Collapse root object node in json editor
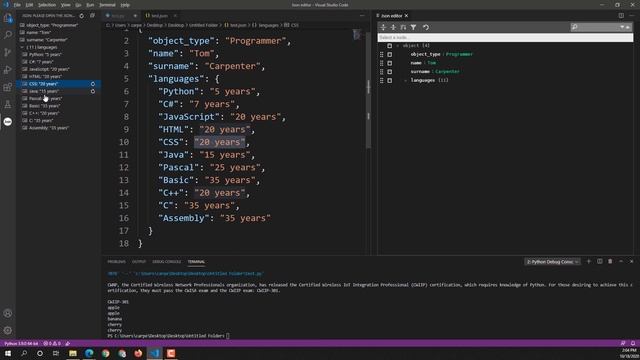Image resolution: width=640 pixels, height=360 pixels. [x=398, y=46]
